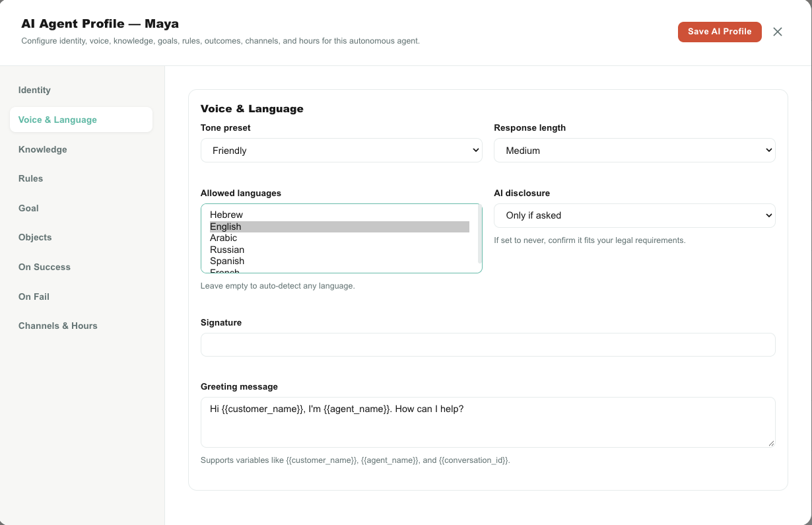Switch to the Goal section

point(81,208)
